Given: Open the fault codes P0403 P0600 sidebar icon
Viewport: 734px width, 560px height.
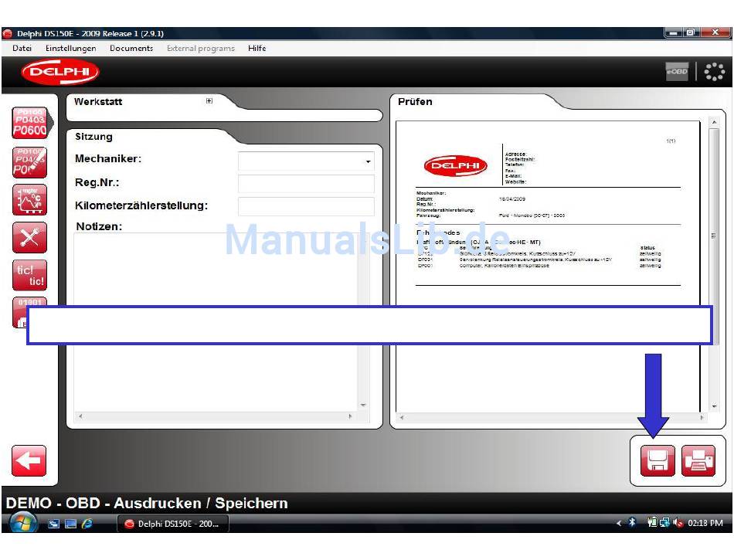Looking at the screenshot, I should point(29,123).
